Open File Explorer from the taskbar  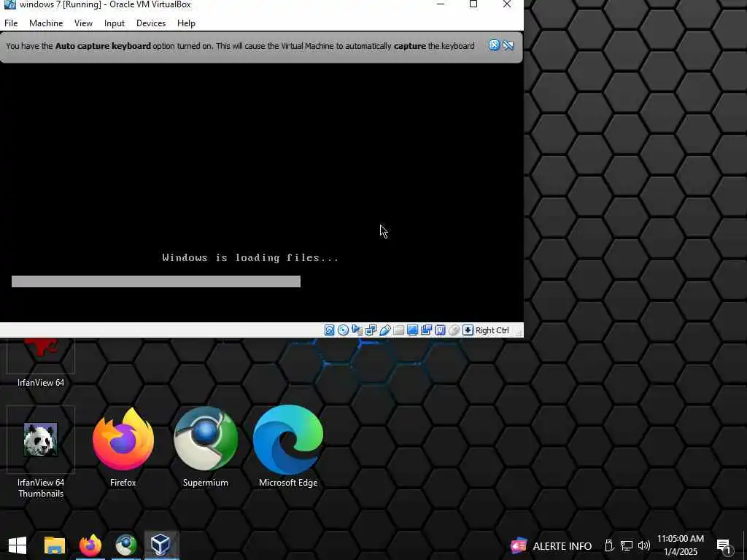point(54,545)
